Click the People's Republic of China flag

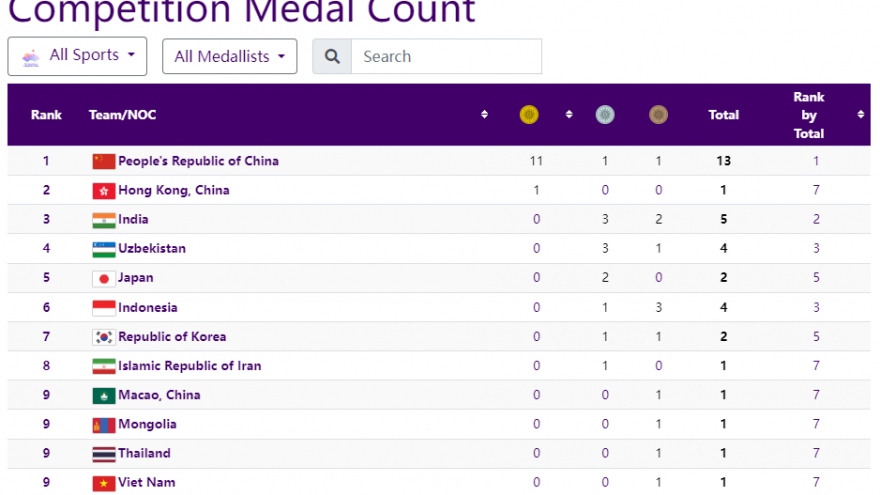pyautogui.click(x=104, y=161)
